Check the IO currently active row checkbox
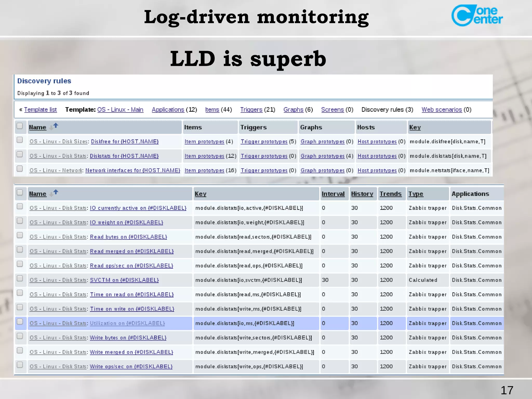The width and height of the screenshot is (532, 399). point(20,206)
